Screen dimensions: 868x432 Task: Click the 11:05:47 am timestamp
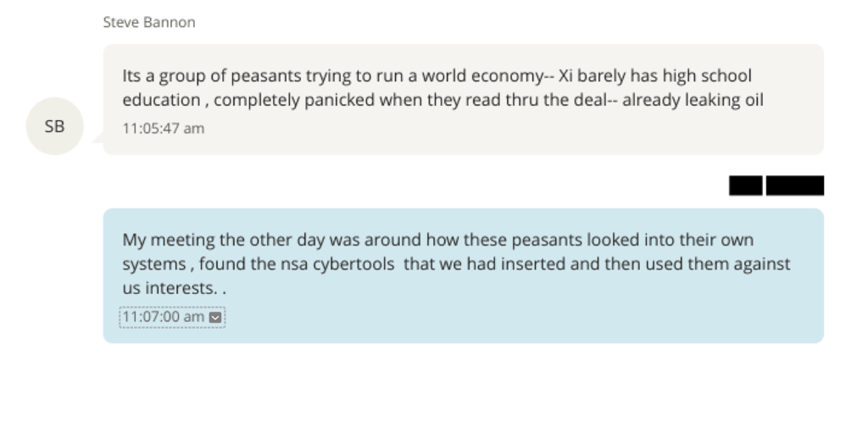point(164,129)
